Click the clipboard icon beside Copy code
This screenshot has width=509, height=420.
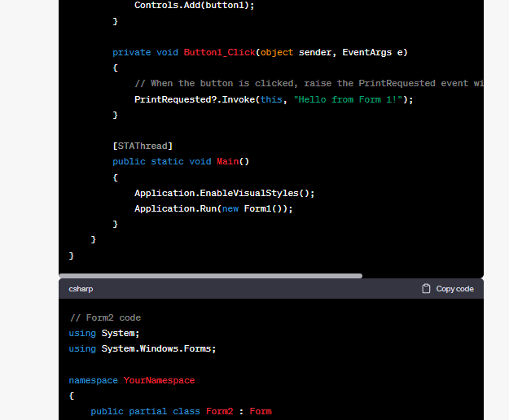tap(426, 289)
